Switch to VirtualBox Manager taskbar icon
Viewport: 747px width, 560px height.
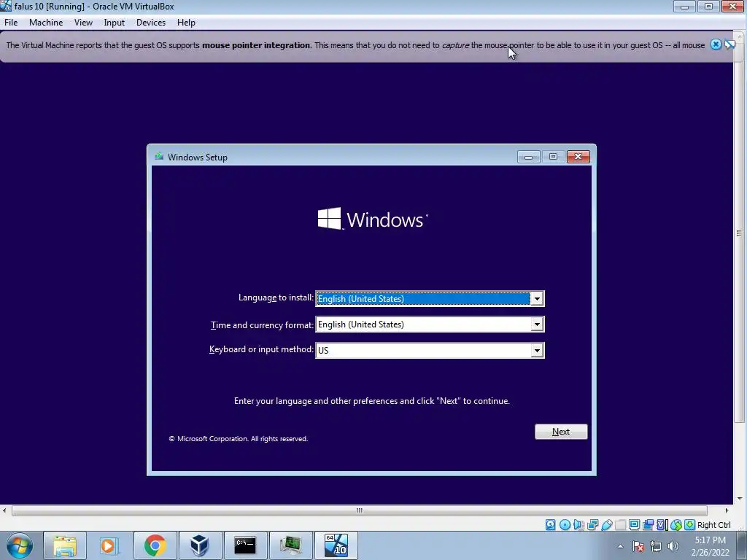(200, 545)
